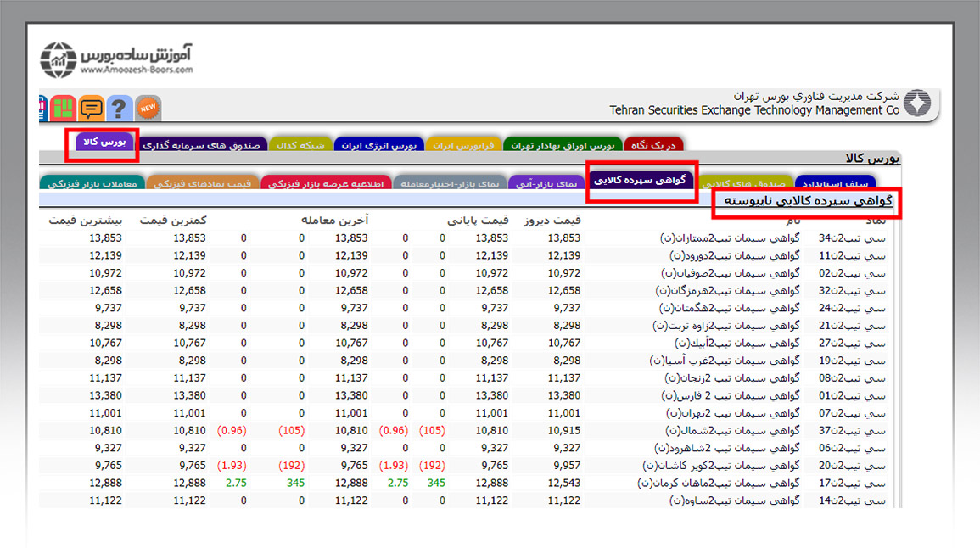The height and width of the screenshot is (548, 980).
Task: Click the green and red grid layout icon
Action: [x=64, y=109]
